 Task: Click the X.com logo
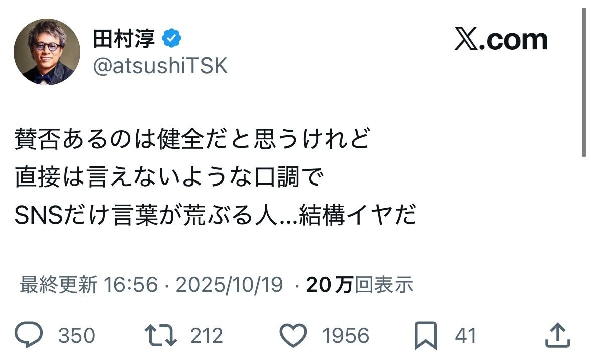point(500,40)
